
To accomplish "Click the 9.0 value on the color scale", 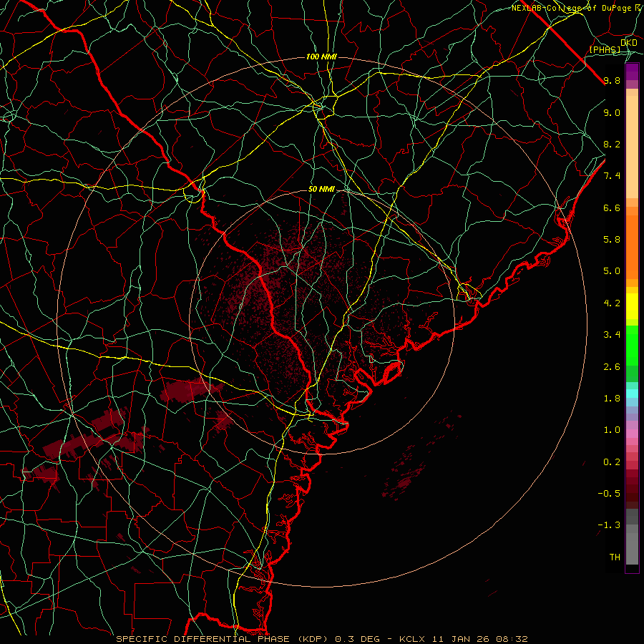I will tap(612, 112).
